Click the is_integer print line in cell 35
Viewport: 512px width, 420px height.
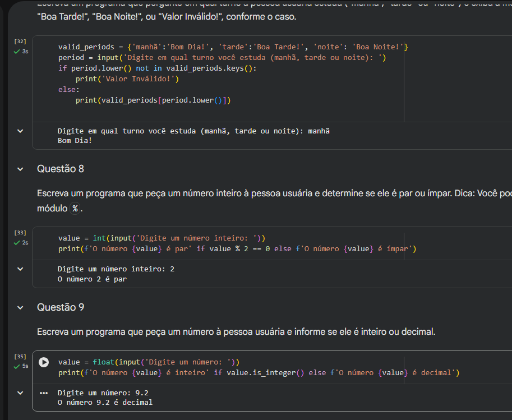point(259,373)
